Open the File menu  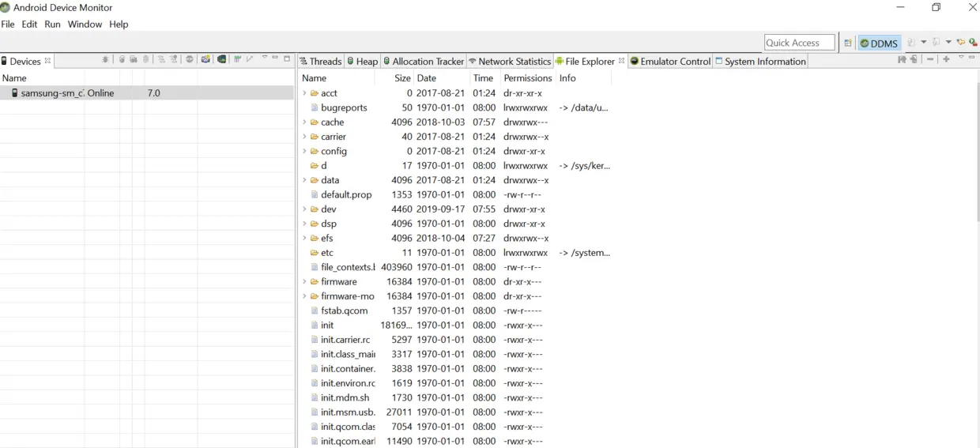8,24
